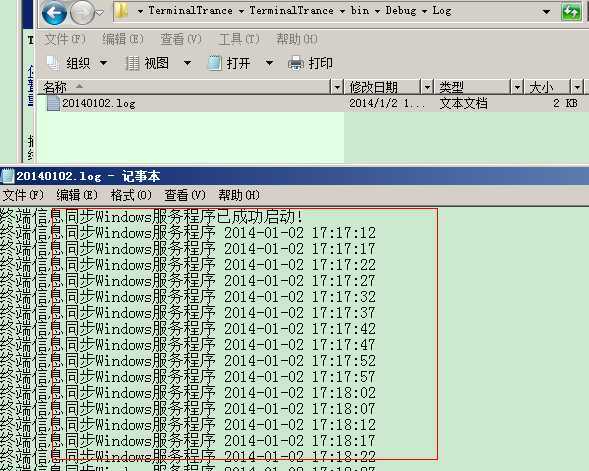The width and height of the screenshot is (589, 471).
Task: Click the Back navigation arrow in Explorer
Action: coord(55,13)
